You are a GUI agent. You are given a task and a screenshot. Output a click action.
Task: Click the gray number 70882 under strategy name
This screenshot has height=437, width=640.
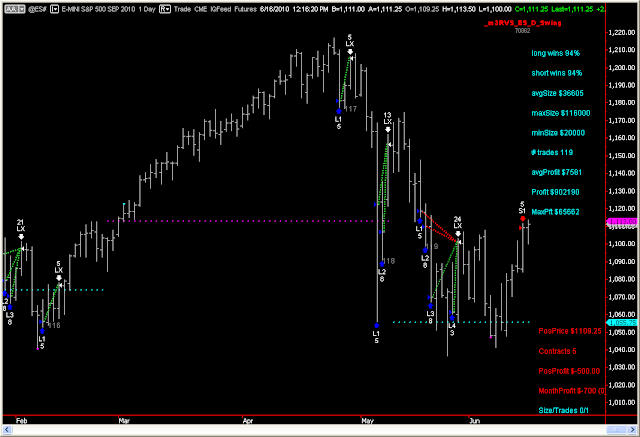tap(522, 31)
